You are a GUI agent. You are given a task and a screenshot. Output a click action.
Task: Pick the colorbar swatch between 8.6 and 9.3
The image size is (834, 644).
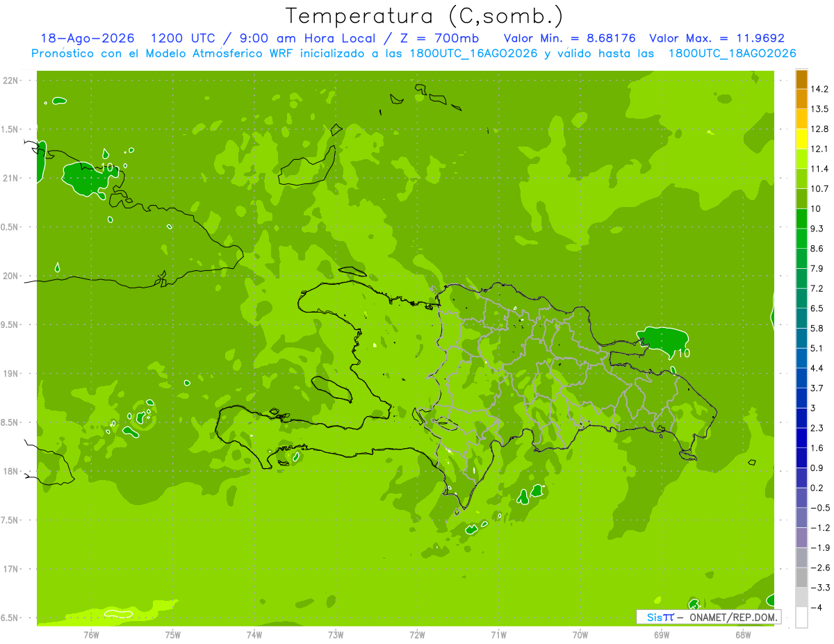801,238
